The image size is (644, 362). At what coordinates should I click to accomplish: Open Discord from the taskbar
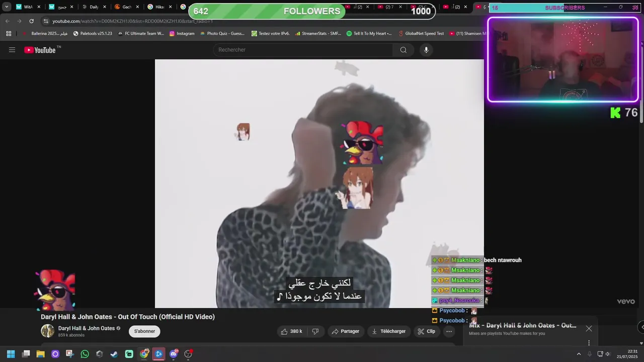(x=174, y=354)
